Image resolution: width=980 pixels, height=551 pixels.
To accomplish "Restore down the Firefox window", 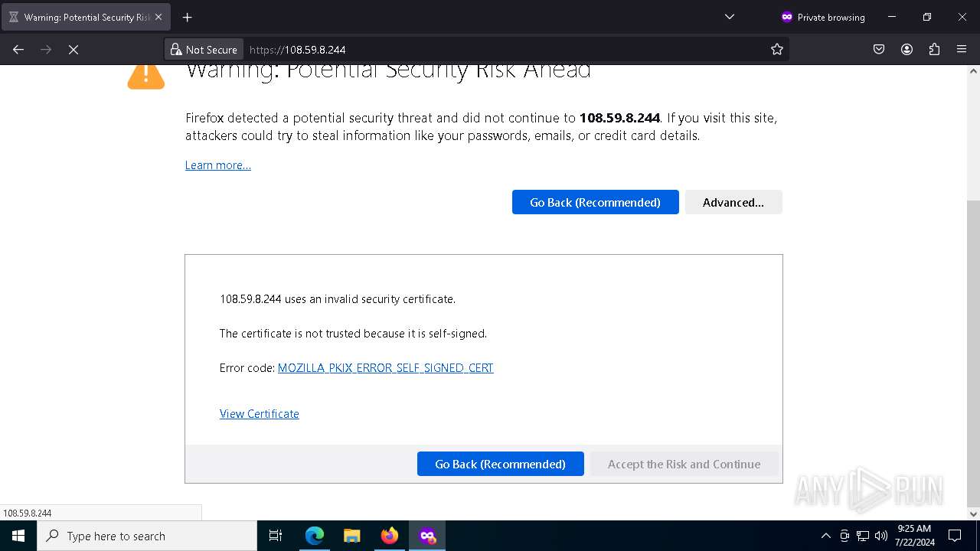I will point(927,17).
